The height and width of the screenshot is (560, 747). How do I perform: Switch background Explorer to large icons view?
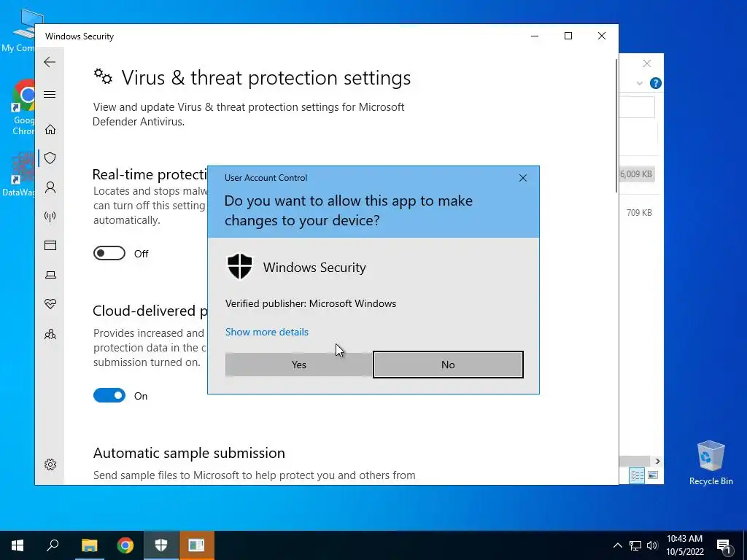(653, 475)
